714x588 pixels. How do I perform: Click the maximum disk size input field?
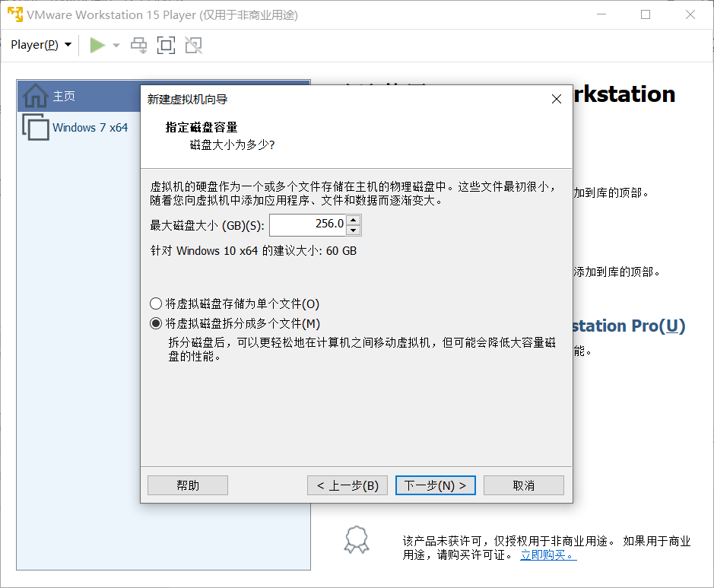click(308, 224)
